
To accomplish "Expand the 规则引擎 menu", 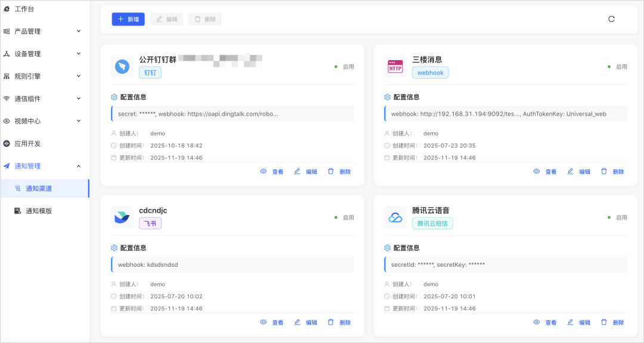I will 44,76.
